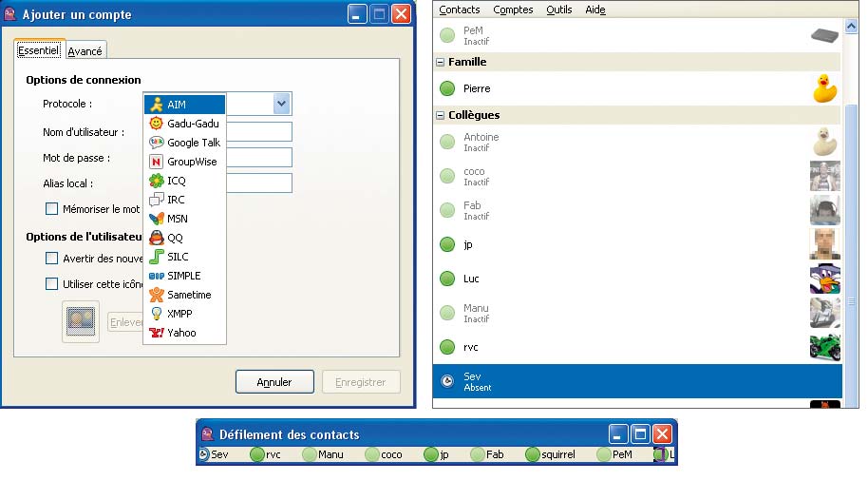The width and height of the screenshot is (868, 481).
Task: Click the Annuler button
Action: click(274, 382)
